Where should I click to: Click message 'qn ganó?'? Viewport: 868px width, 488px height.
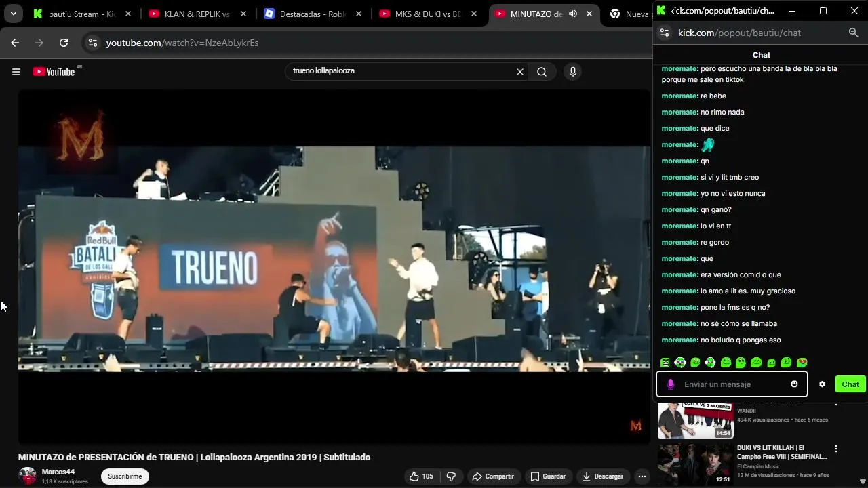coord(715,210)
